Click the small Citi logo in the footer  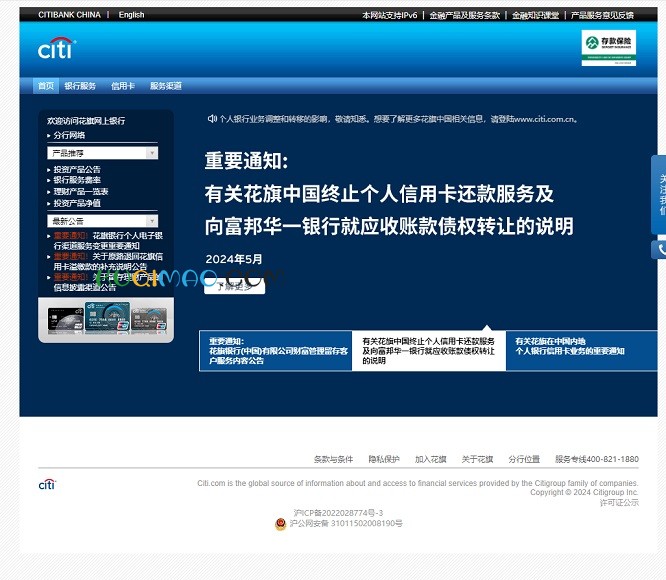(x=47, y=484)
